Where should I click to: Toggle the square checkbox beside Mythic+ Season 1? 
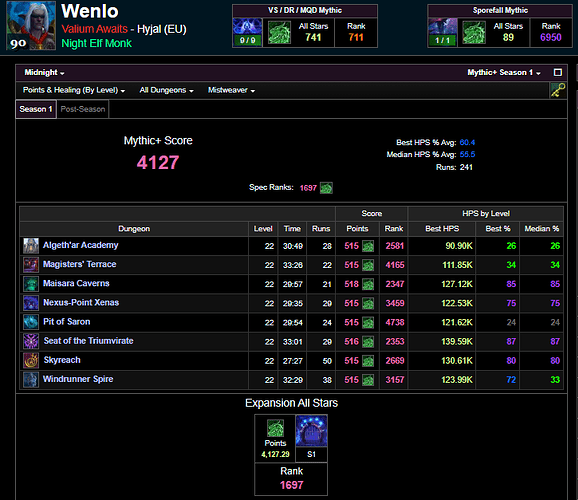(x=558, y=72)
